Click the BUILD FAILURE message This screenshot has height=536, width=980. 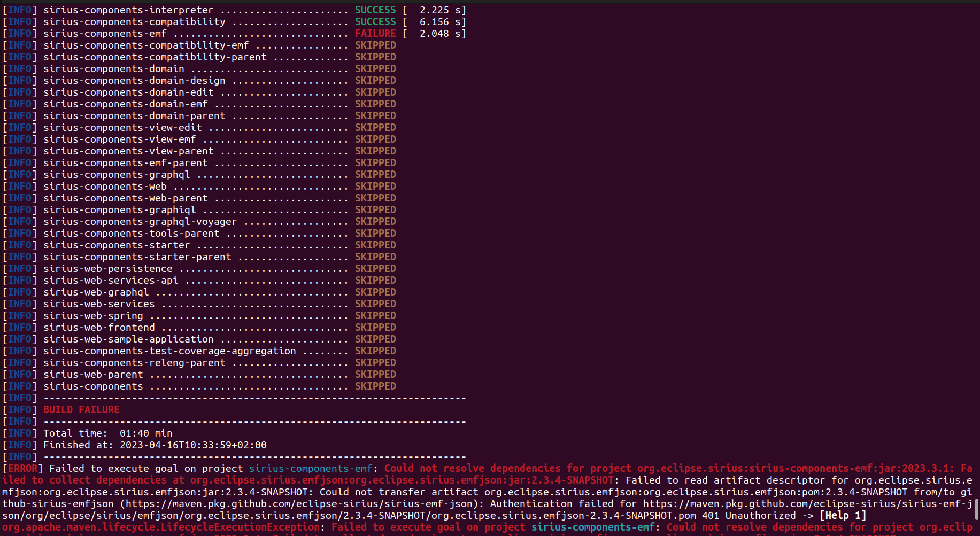tap(81, 410)
